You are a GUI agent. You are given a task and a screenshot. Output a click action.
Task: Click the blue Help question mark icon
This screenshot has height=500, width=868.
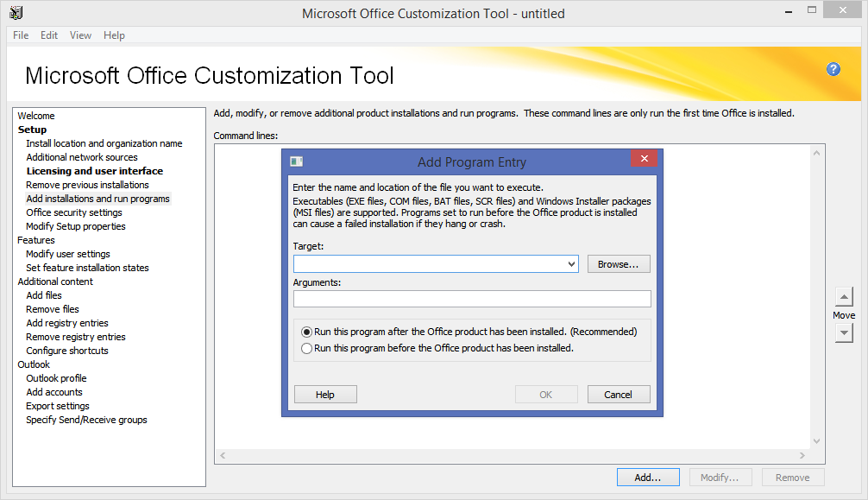pyautogui.click(x=833, y=69)
